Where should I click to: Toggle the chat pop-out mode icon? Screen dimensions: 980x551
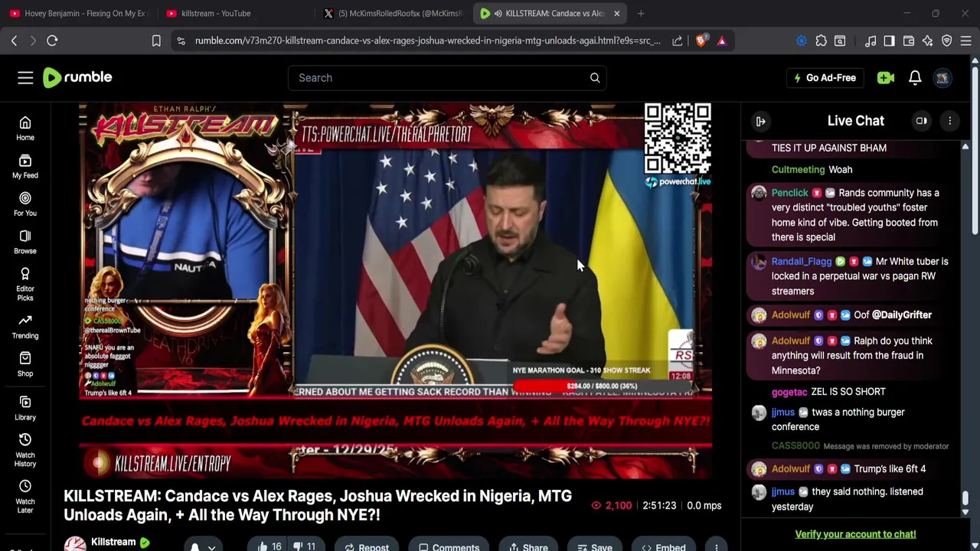(922, 121)
